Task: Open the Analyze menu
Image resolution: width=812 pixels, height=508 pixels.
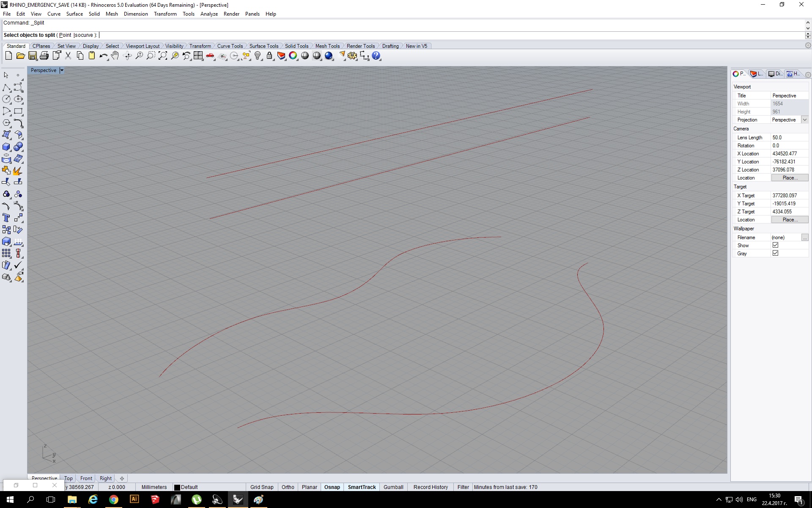Action: coord(209,14)
